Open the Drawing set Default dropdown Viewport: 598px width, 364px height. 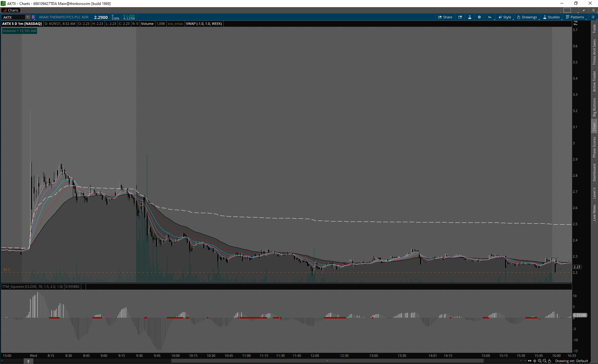[x=572, y=361]
